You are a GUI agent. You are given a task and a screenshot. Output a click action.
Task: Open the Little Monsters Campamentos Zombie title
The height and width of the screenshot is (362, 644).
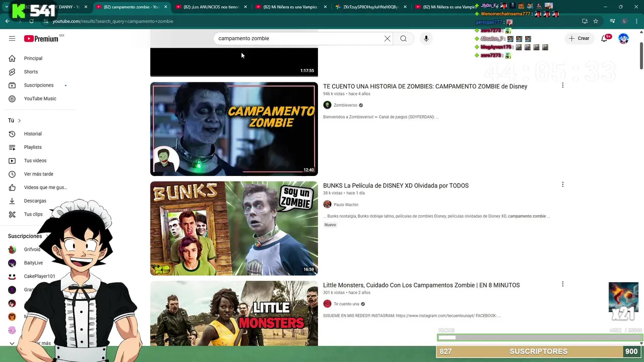(422, 285)
